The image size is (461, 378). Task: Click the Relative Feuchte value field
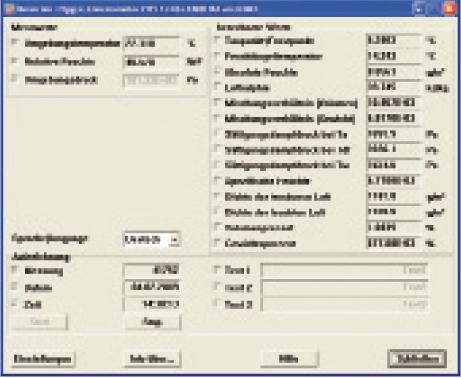[151, 62]
